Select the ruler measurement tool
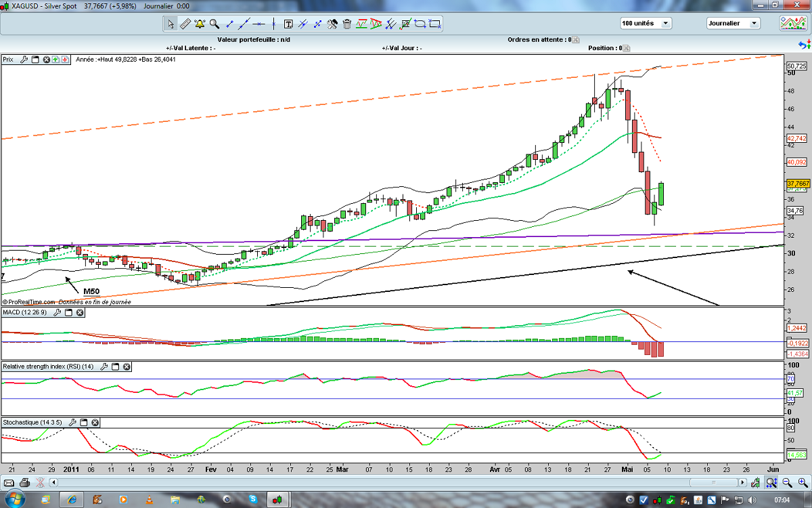 point(185,24)
